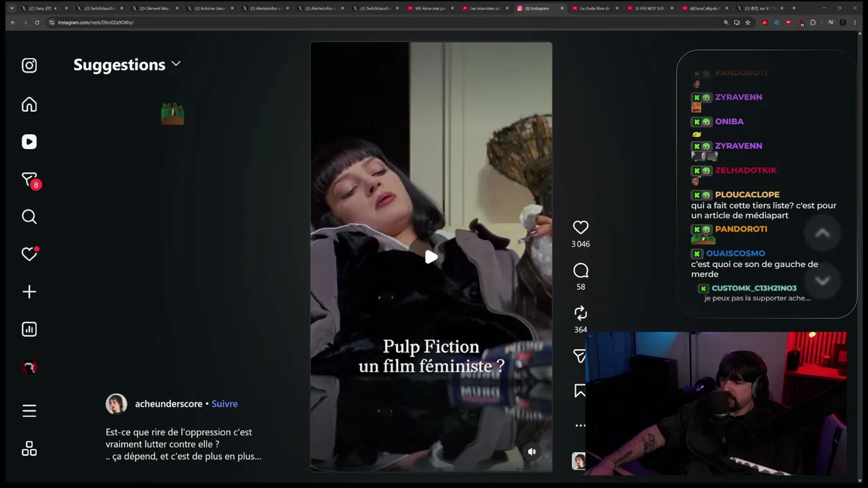Open the Reels icon in the sidebar
868x488 pixels.
pyautogui.click(x=29, y=142)
